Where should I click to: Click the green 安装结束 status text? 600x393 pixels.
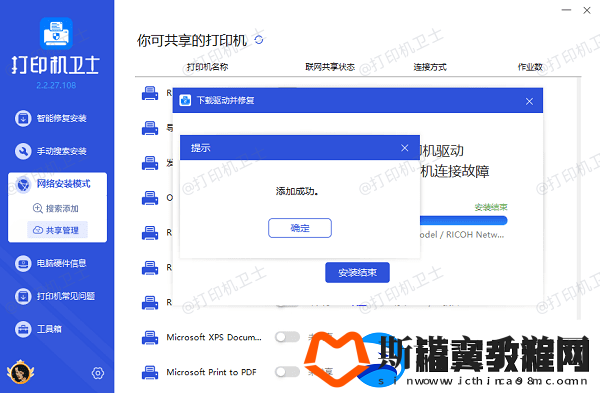pos(491,207)
